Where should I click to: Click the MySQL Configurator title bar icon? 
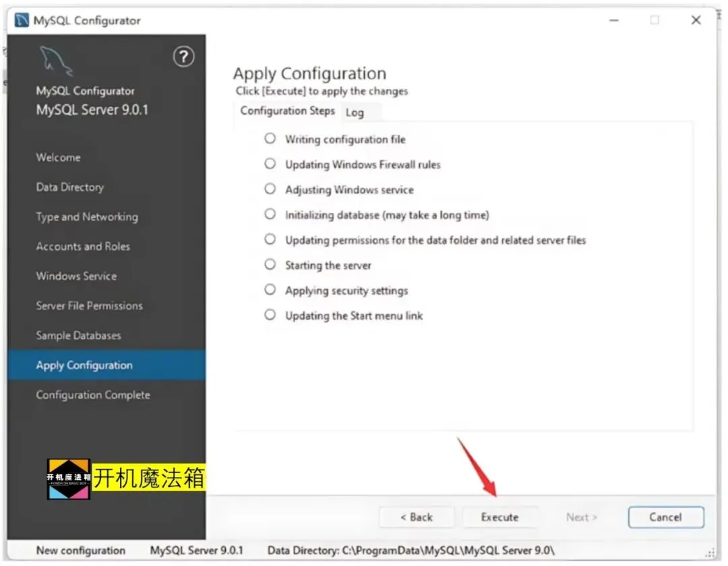coord(22,20)
